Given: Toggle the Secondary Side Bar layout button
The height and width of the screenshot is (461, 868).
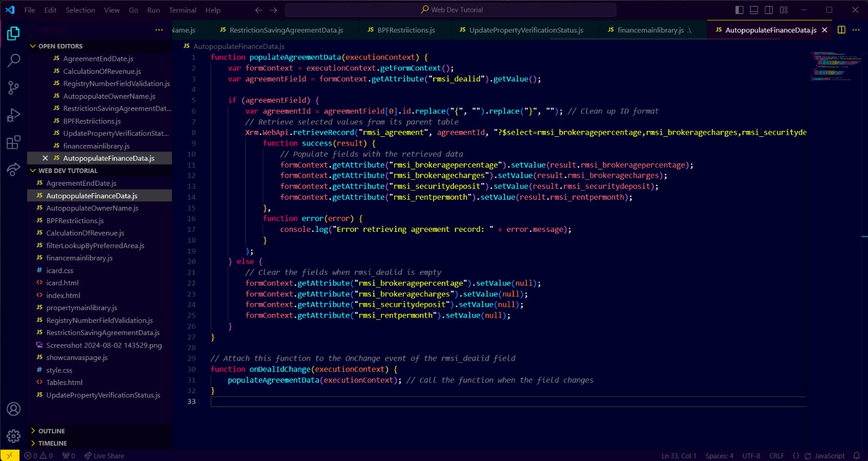Looking at the screenshot, I should (x=769, y=10).
